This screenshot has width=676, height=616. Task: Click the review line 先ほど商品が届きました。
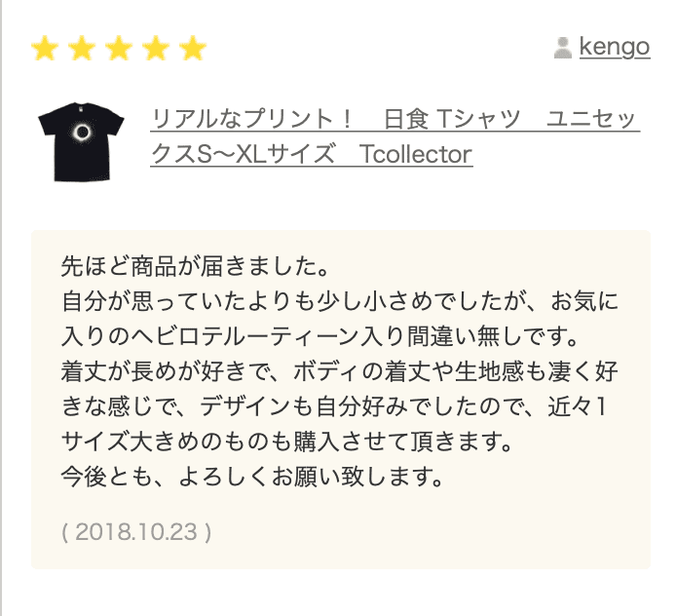(190, 265)
